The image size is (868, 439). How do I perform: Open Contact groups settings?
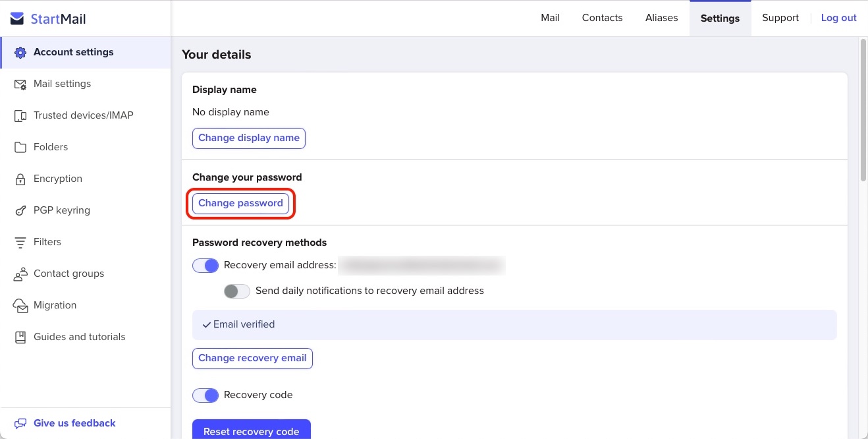click(86, 274)
